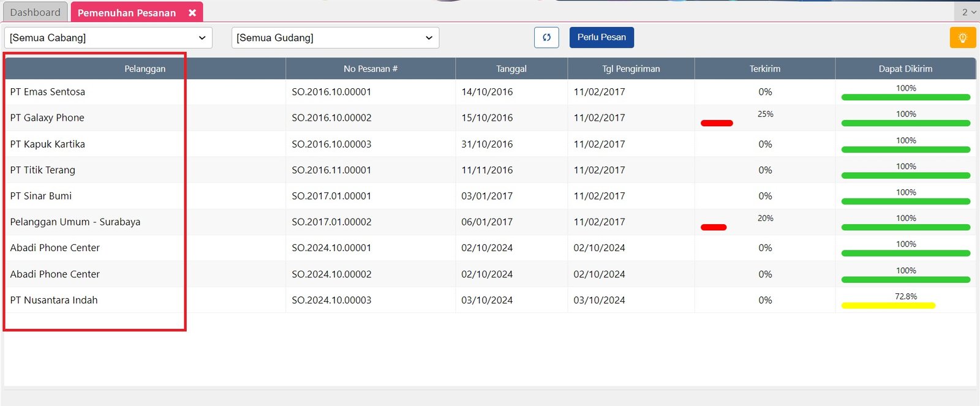The height and width of the screenshot is (406, 980).
Task: Sort by the Pelanggan column header
Action: tap(145, 69)
